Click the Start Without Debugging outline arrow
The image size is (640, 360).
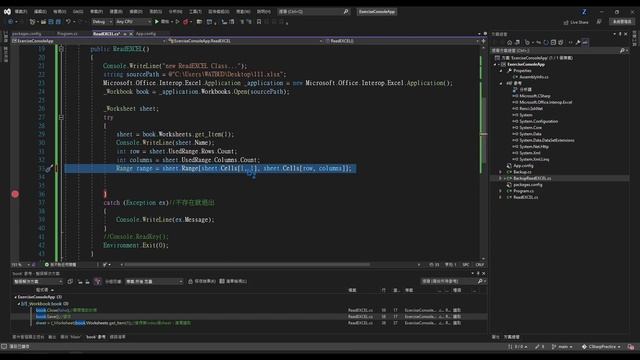[178, 22]
